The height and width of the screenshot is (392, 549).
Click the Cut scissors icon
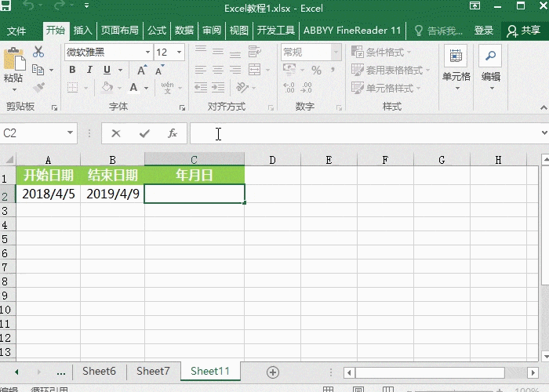coord(38,52)
